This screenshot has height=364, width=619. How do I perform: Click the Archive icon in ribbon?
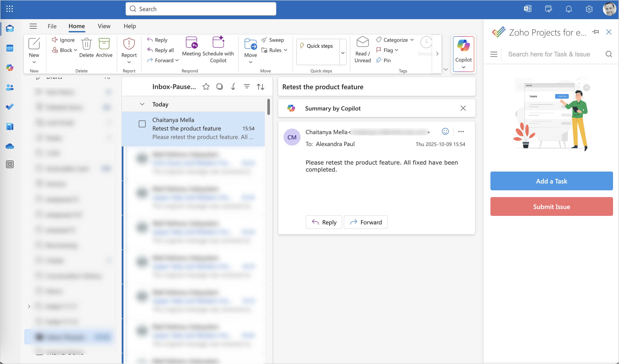pyautogui.click(x=104, y=44)
